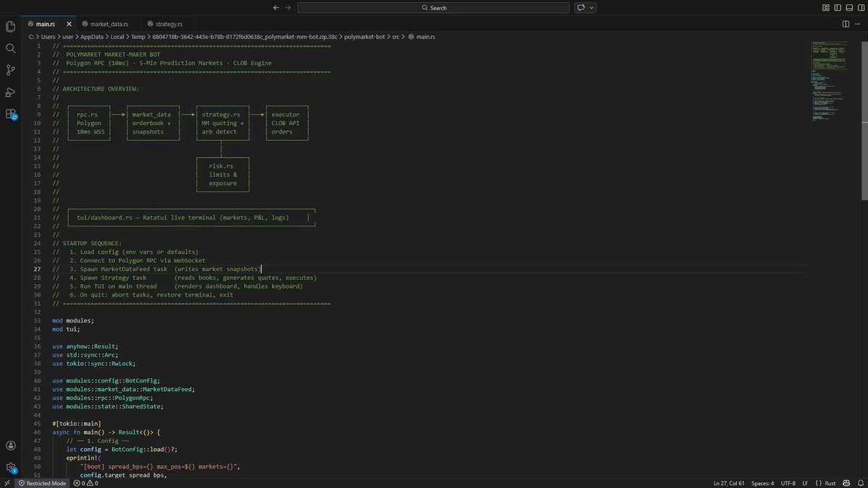This screenshot has height=488, width=868.
Task: Change end of line sequence via LF
Action: coord(804,483)
